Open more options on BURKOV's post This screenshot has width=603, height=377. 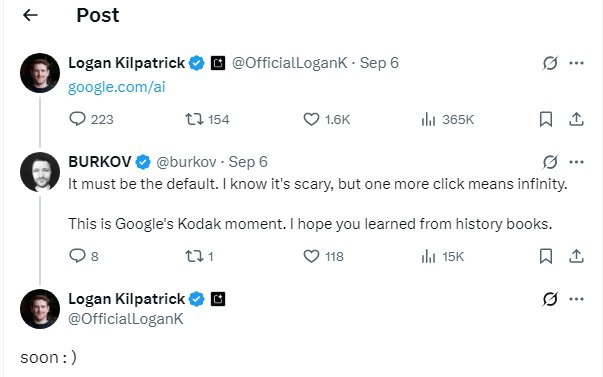576,162
